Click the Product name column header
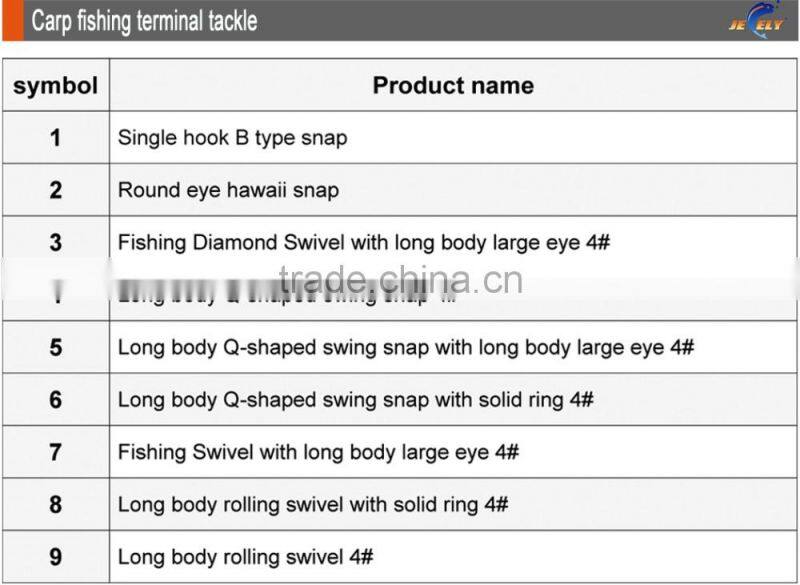The height and width of the screenshot is (585, 800). coord(453,85)
